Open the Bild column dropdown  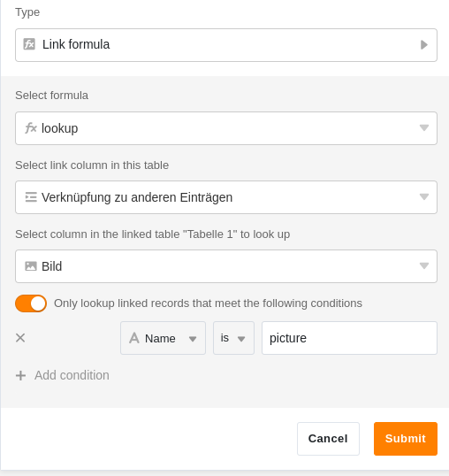[x=226, y=266]
